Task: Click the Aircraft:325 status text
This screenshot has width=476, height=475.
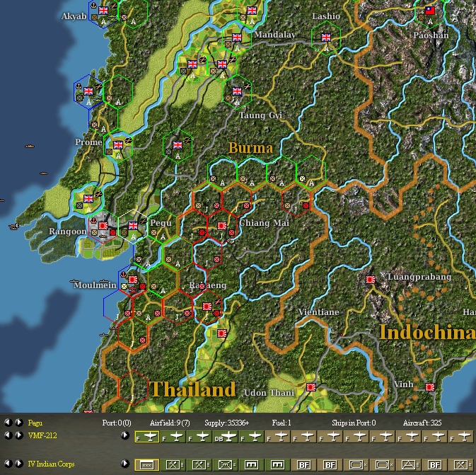Action: (422, 423)
